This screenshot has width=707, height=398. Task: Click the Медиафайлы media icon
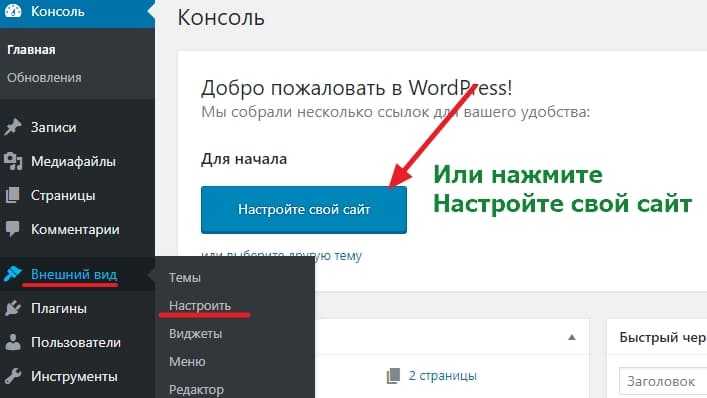[13, 161]
